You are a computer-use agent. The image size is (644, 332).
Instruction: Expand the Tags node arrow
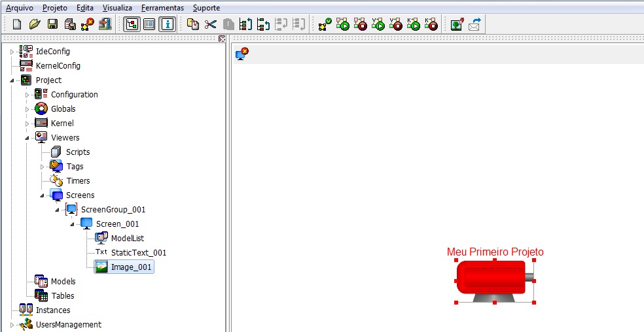tap(43, 167)
